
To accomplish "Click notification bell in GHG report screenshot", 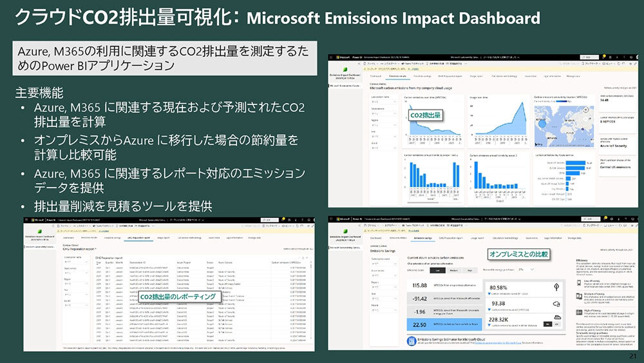I will 283,220.
